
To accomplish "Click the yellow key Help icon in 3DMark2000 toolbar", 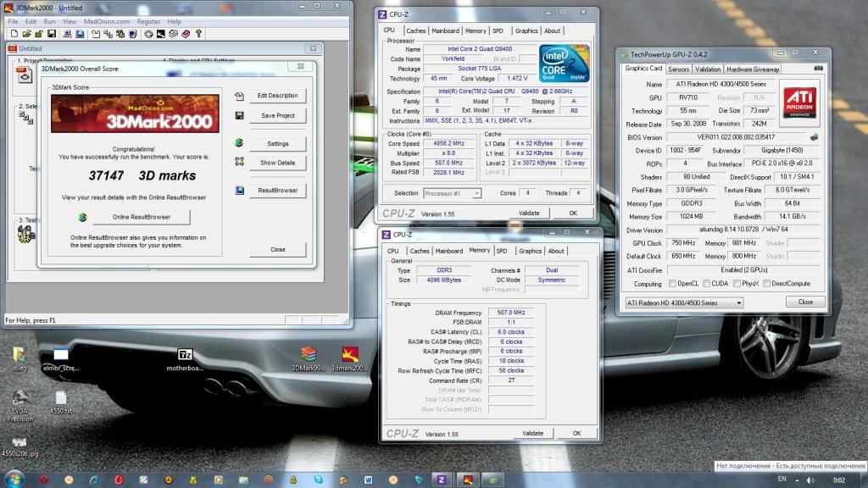I will tap(198, 34).
